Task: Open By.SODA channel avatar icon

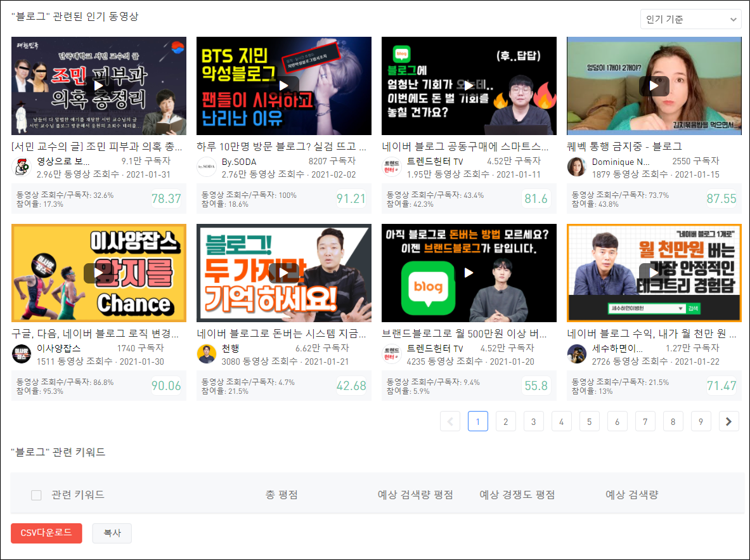Action: 206,167
